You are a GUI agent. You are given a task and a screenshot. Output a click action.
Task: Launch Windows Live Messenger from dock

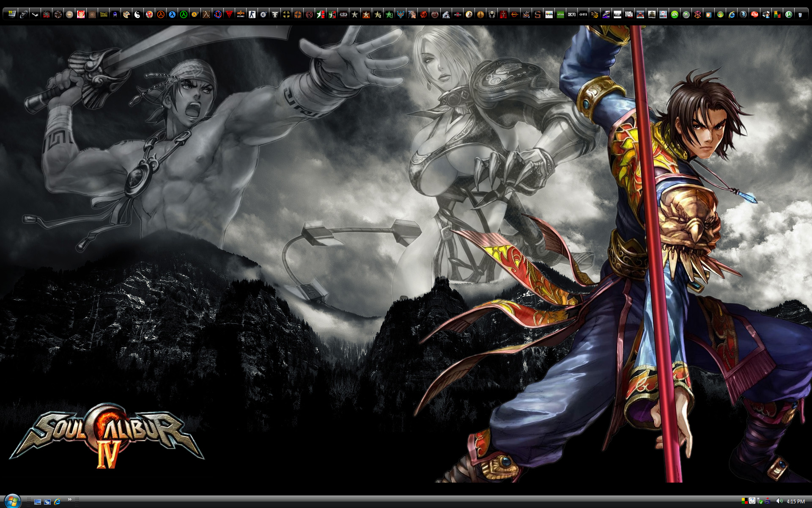(x=765, y=14)
